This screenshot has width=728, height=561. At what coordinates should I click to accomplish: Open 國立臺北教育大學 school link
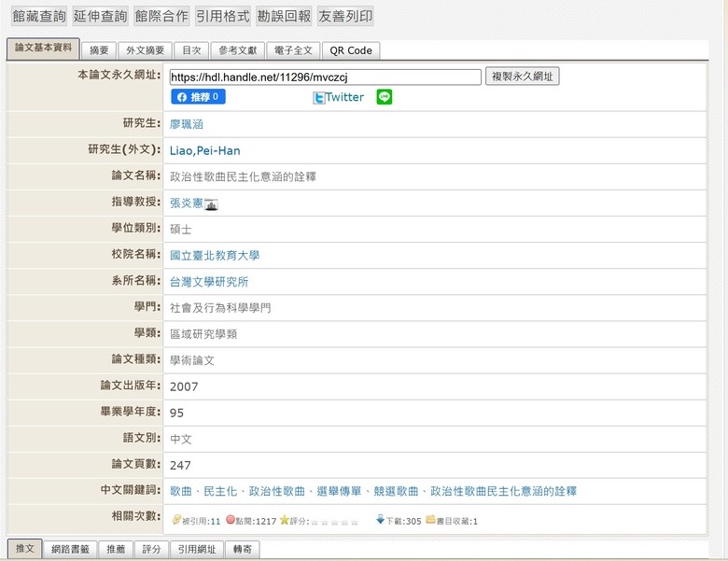(215, 256)
